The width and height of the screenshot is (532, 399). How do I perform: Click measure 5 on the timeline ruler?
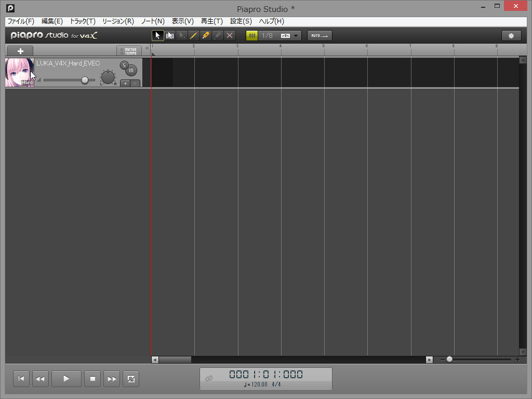pos(323,46)
